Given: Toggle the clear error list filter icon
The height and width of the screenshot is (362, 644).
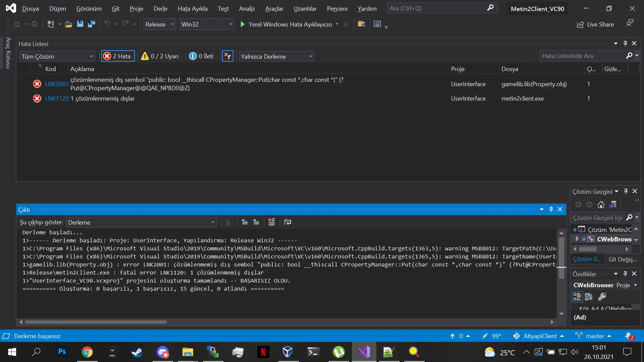Looking at the screenshot, I should coord(227,56).
